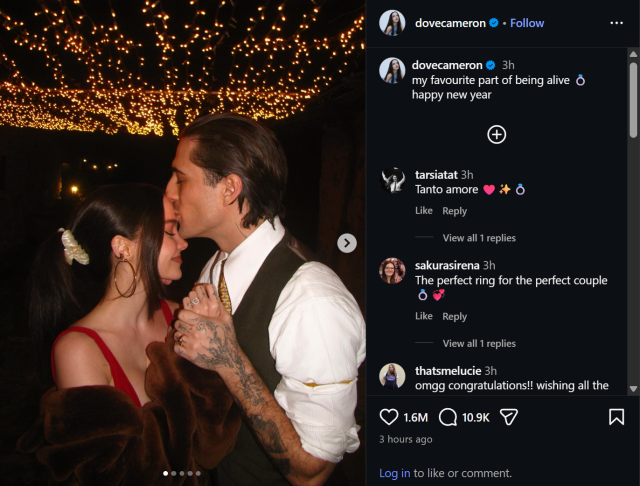Expand replies under tarsiatat's comment
The image size is (640, 486).
(x=479, y=238)
